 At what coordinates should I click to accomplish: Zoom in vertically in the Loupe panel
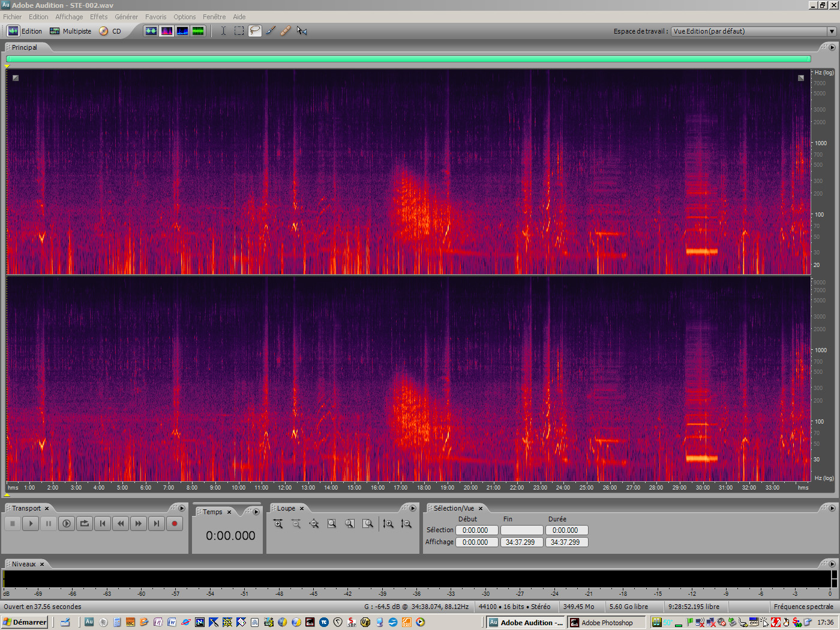click(x=389, y=523)
